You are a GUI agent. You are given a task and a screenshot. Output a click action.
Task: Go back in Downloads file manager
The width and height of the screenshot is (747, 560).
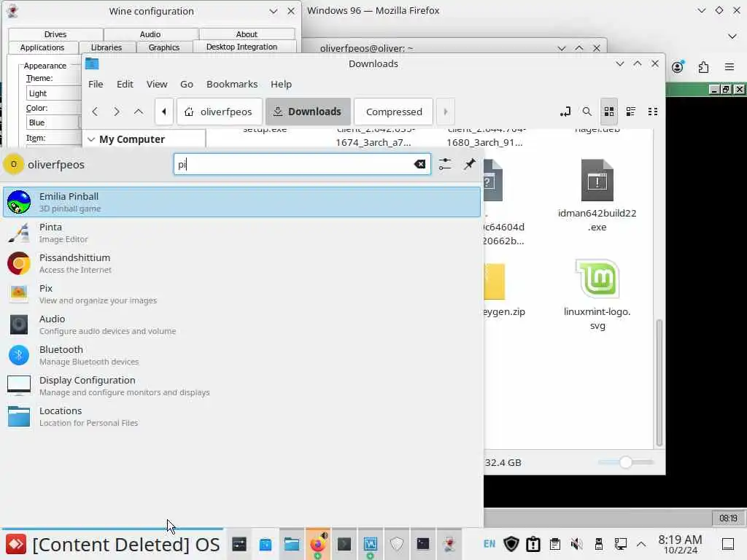coord(95,112)
